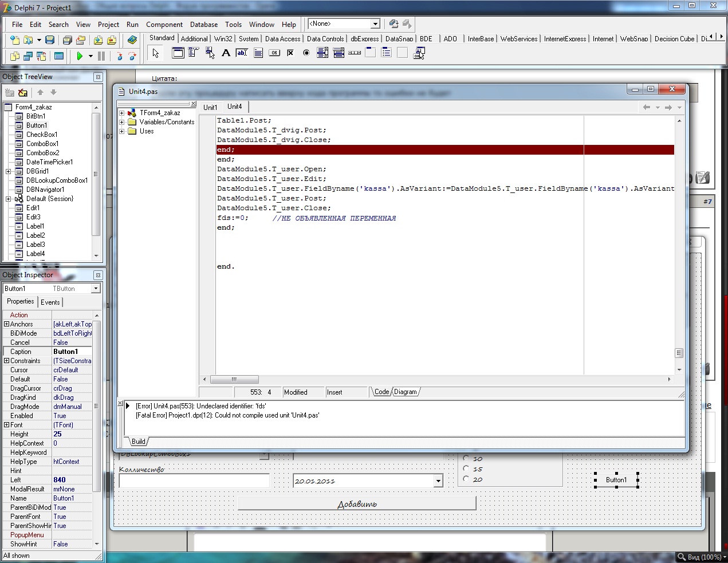This screenshot has width=728, height=563.
Task: Expand the Variables/Constants node
Action: point(121,122)
